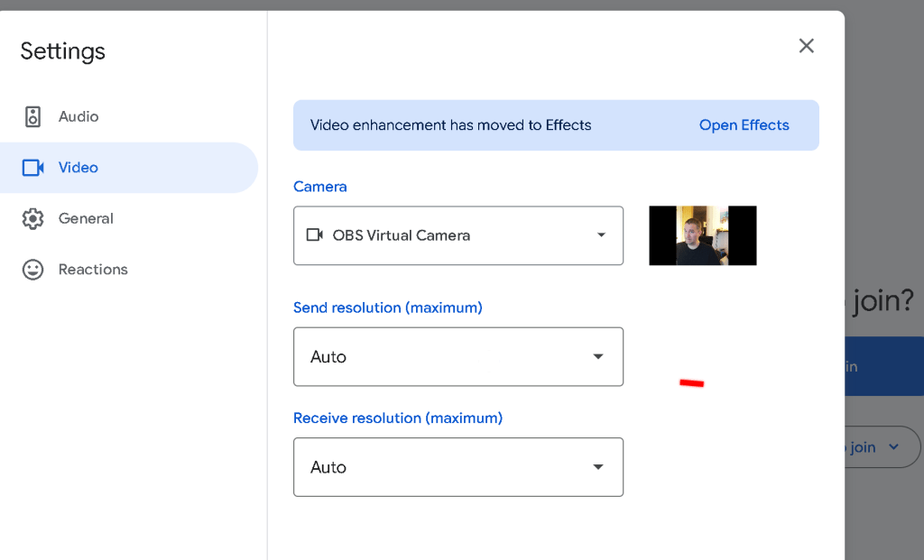This screenshot has width=924, height=560.
Task: Click the camera icon inside Camera field
Action: click(x=315, y=235)
